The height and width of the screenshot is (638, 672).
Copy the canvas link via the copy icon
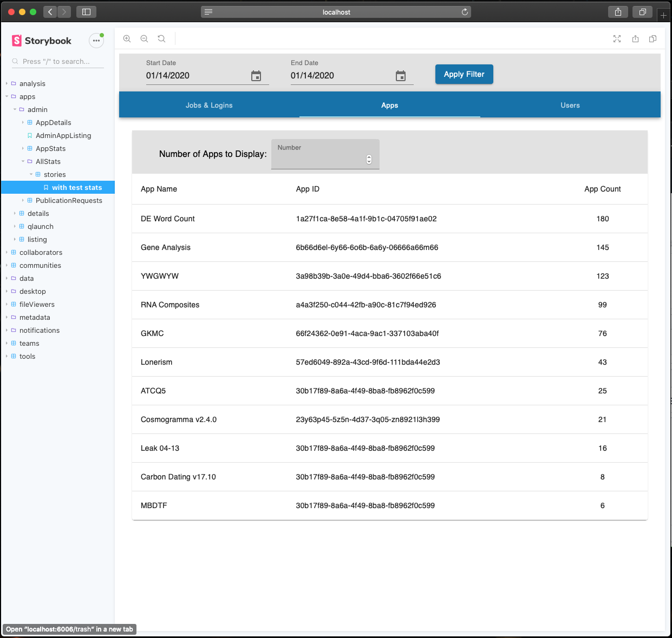coord(653,38)
